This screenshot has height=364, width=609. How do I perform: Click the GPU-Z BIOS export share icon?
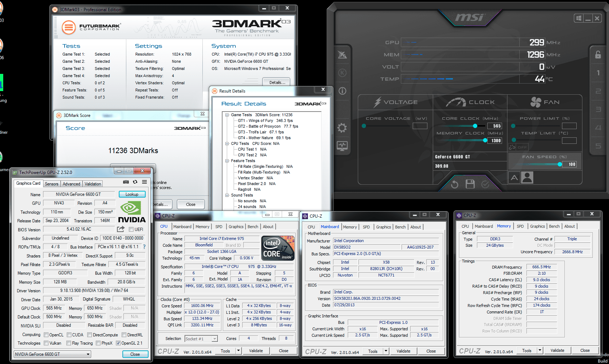[x=121, y=229]
